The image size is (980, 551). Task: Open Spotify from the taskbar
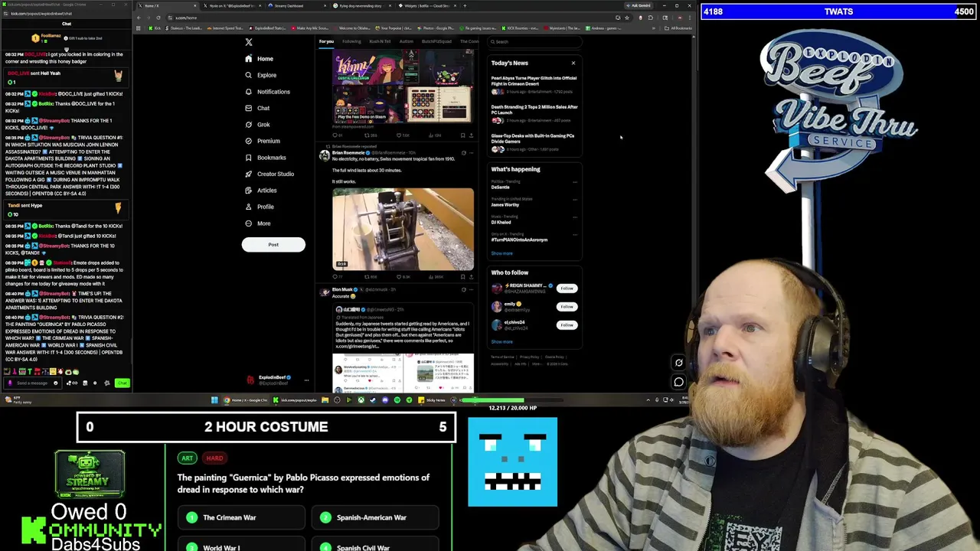point(397,399)
